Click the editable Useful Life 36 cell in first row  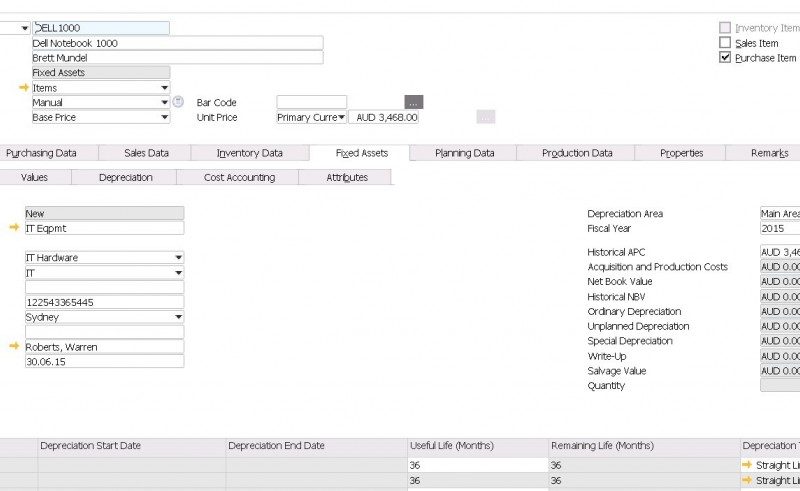[x=478, y=465]
